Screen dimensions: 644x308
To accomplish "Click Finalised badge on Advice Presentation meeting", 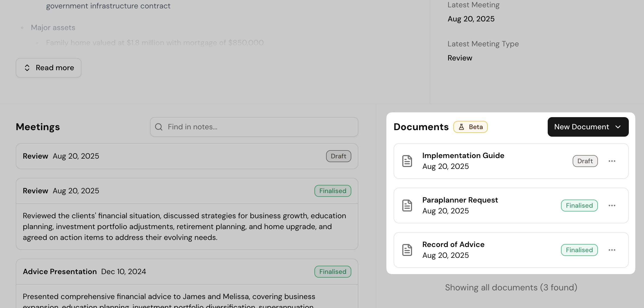I will pos(333,272).
